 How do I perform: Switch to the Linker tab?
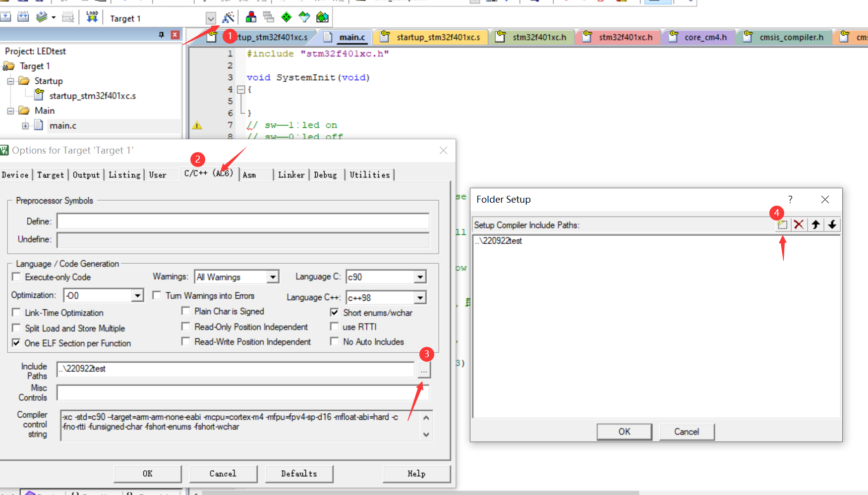291,175
